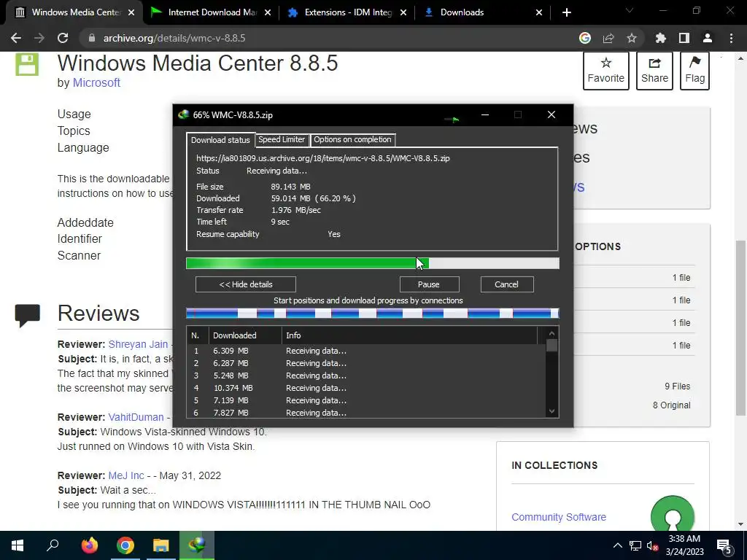Open Options on completion tab

tap(352, 139)
